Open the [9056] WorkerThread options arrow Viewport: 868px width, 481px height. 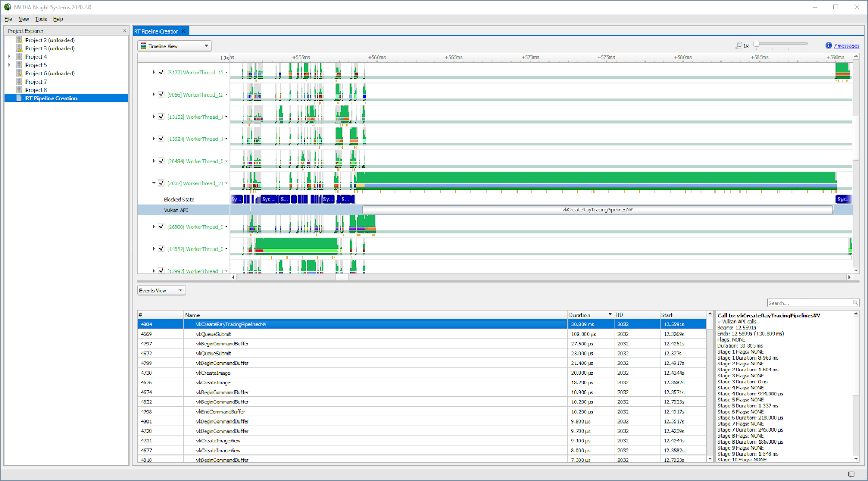point(226,94)
